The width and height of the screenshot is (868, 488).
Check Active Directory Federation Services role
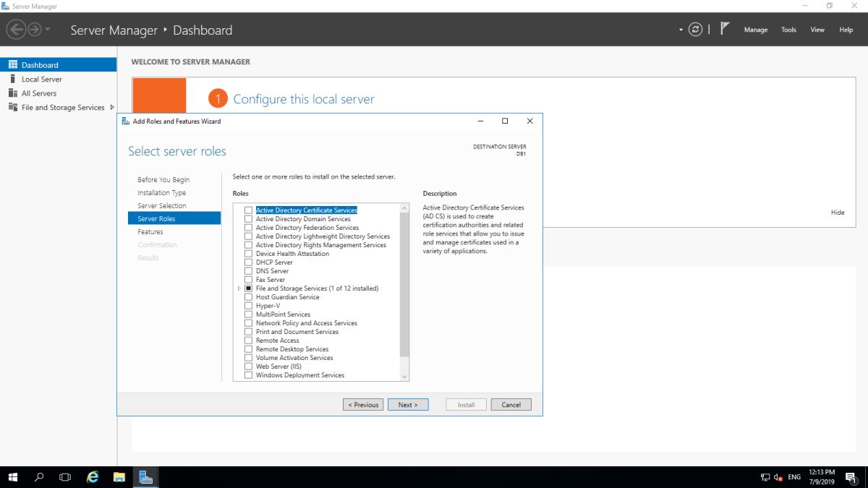(249, 228)
